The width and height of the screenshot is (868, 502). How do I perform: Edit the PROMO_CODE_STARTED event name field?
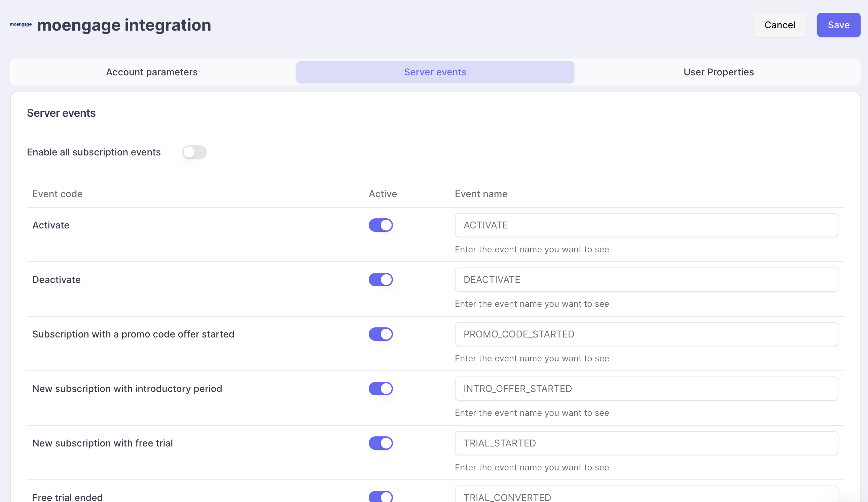click(x=646, y=334)
